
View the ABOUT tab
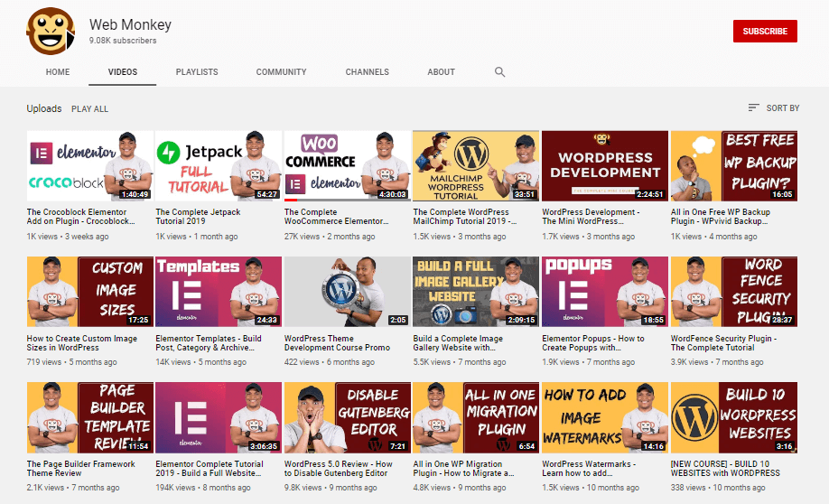(x=441, y=72)
